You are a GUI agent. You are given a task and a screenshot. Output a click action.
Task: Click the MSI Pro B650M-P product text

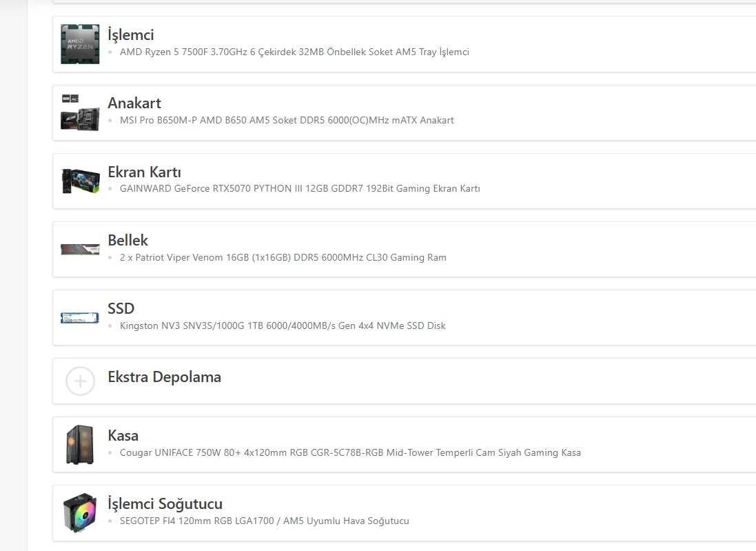tap(287, 120)
